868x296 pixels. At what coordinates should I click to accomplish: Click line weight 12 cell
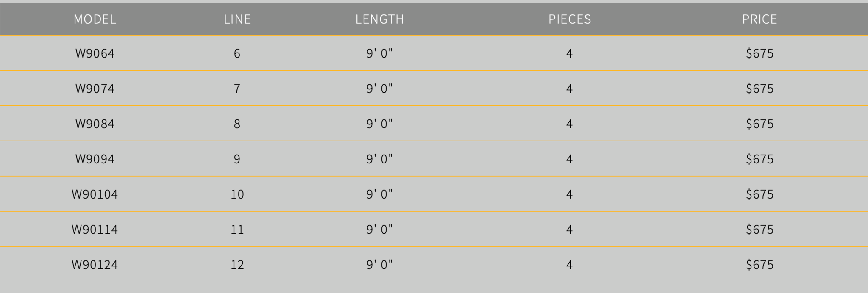237,264
